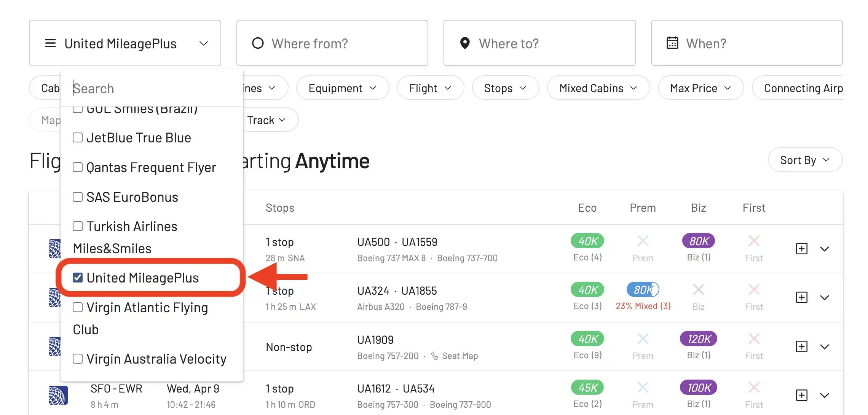Screen dimensions: 868x415
Task: Expand the UA500 flight row chevron
Action: coord(825,249)
